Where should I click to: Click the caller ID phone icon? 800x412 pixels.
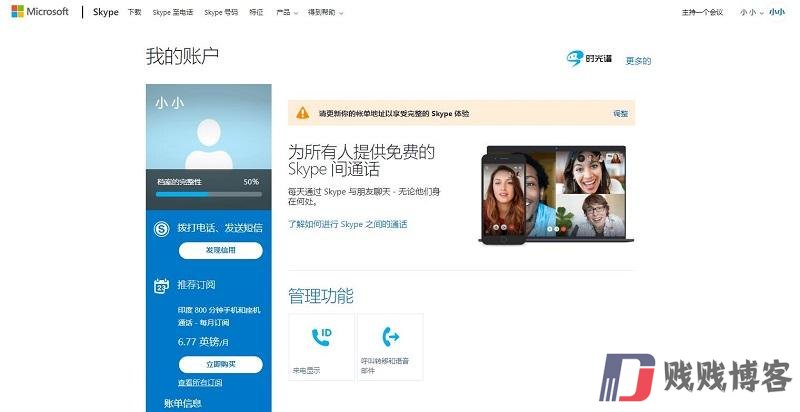pos(321,337)
